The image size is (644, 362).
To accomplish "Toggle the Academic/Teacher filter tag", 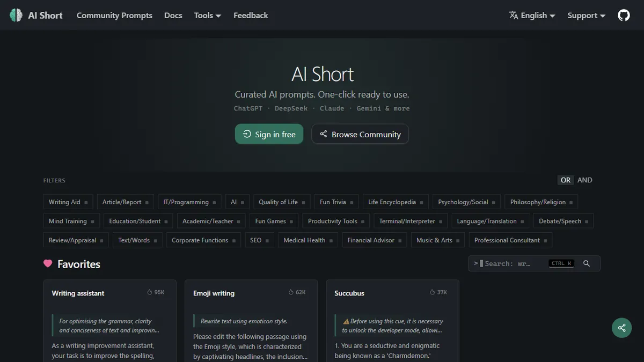I will coord(211,221).
